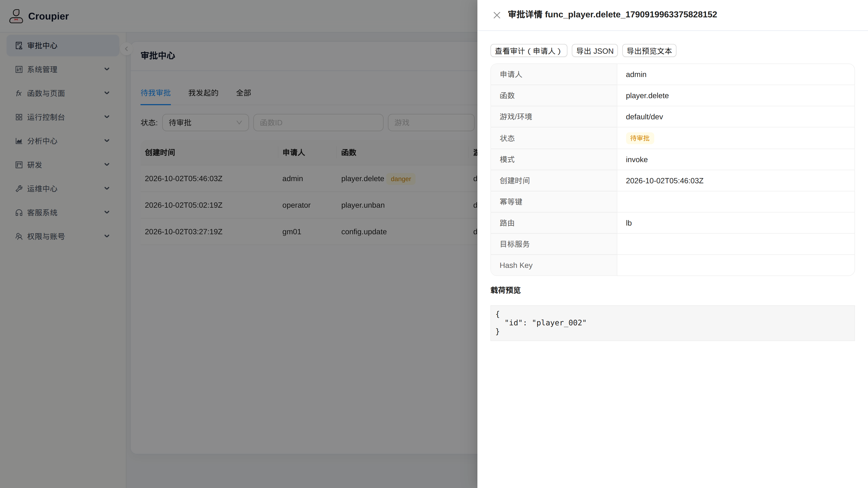Click the 系统管理 menu icon
This screenshot has width=868, height=488.
click(x=19, y=69)
